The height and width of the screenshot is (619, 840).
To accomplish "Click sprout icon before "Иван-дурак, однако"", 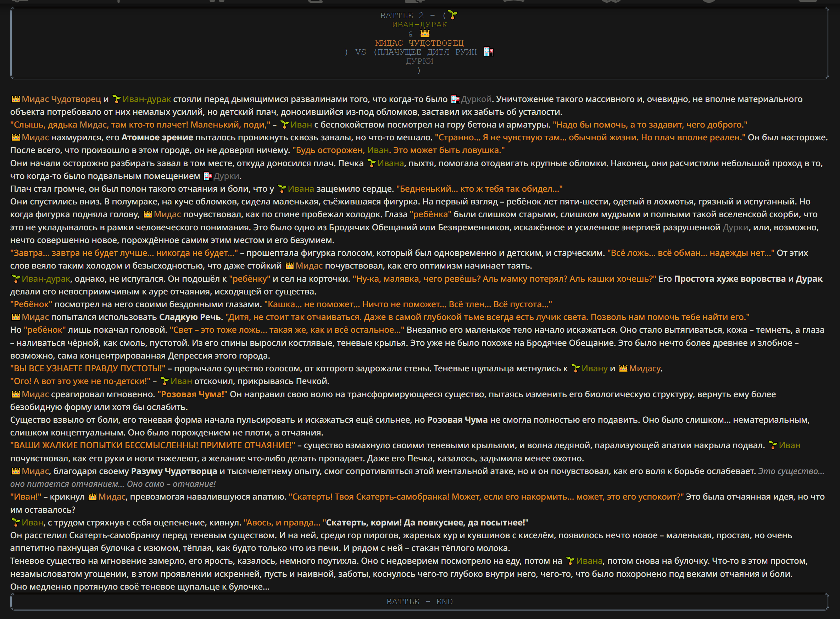I will click(x=15, y=278).
